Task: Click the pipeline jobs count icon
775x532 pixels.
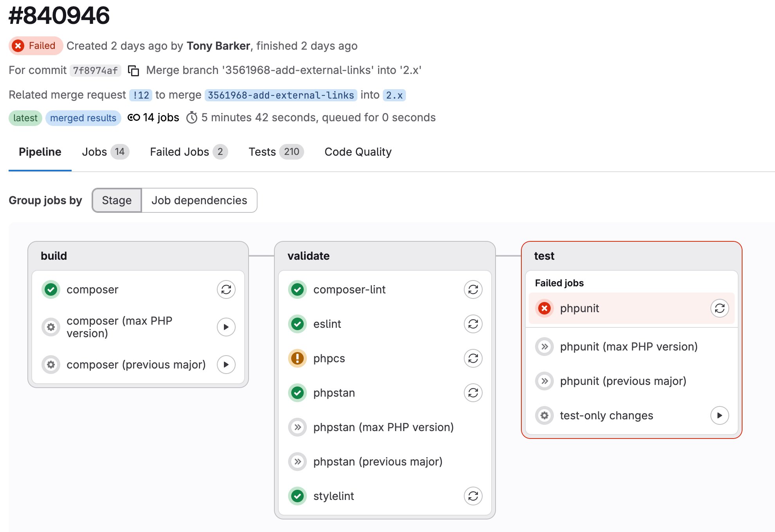Action: tap(134, 117)
